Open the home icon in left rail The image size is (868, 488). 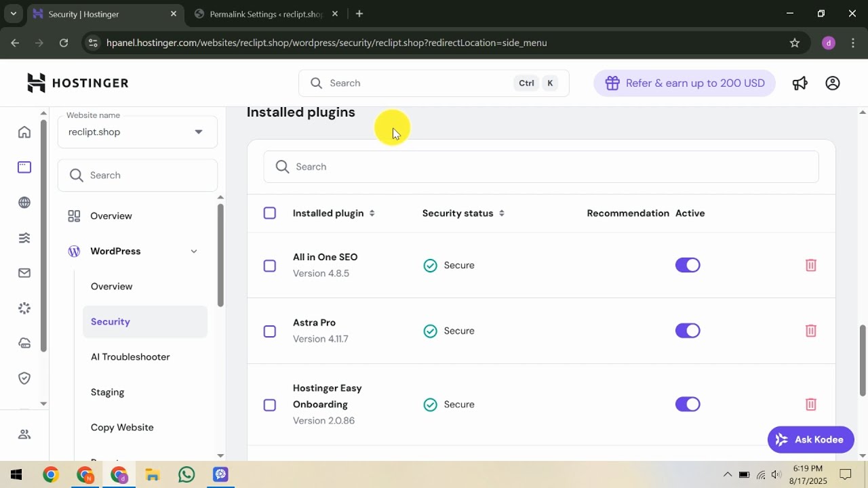tap(24, 131)
